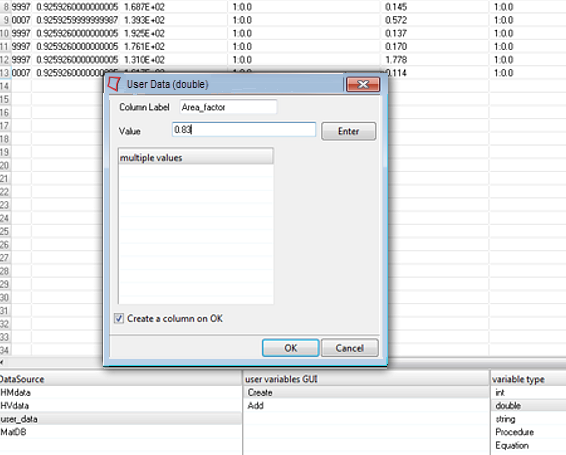The image size is (566, 455).
Task: Click the Enter button next to Value
Action: coord(348,131)
